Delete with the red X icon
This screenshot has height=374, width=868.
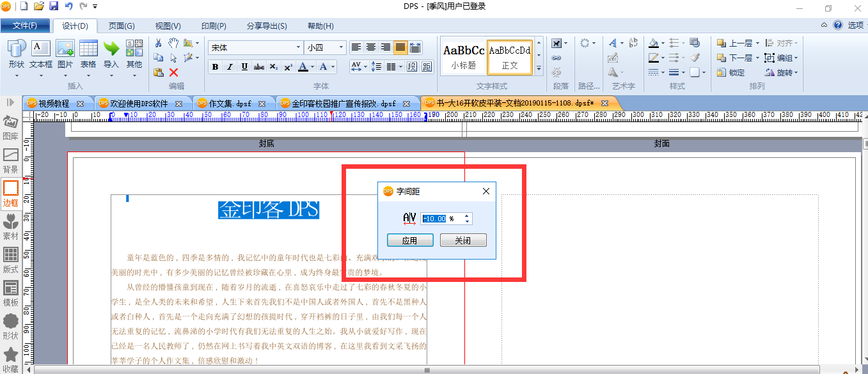tap(173, 72)
